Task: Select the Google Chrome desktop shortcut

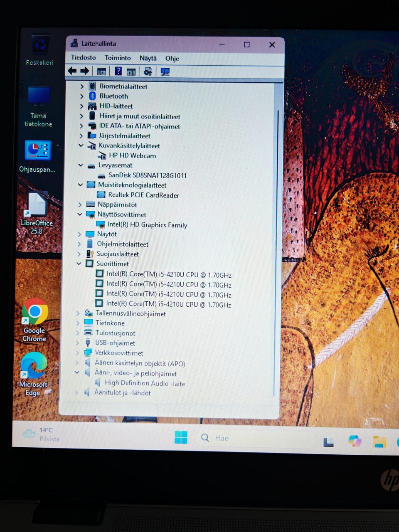Action: [x=34, y=320]
